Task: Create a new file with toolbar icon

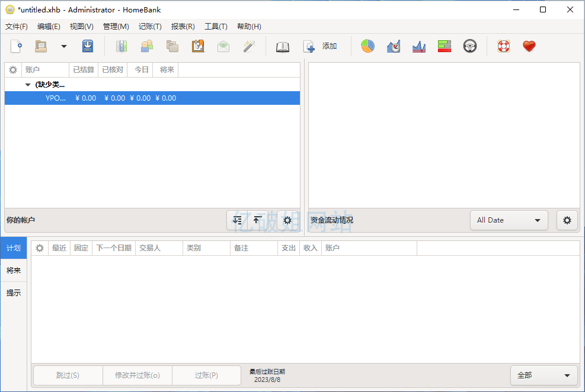Action: coord(16,46)
